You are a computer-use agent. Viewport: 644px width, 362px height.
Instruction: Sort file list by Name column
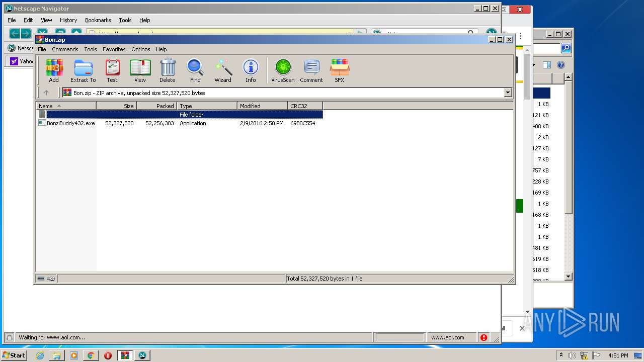pos(66,106)
